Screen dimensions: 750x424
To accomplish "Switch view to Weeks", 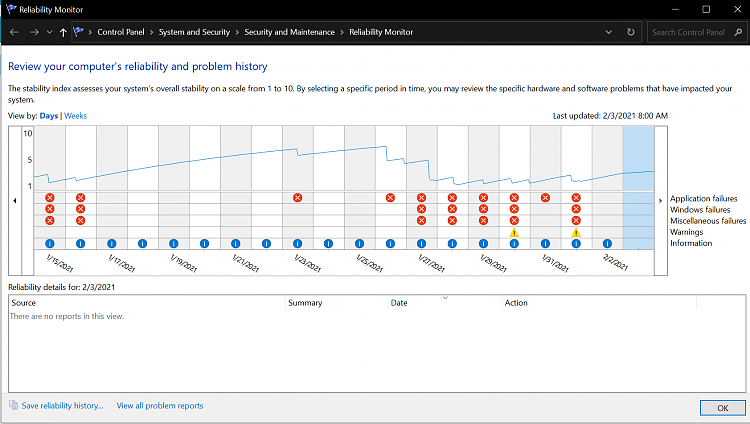I will pyautogui.click(x=75, y=116).
